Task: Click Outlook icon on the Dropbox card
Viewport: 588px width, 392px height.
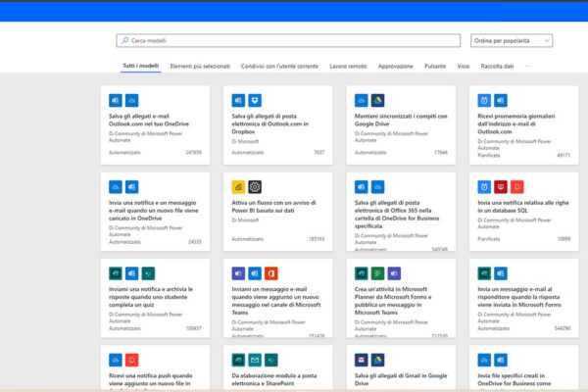Action: tap(238, 100)
